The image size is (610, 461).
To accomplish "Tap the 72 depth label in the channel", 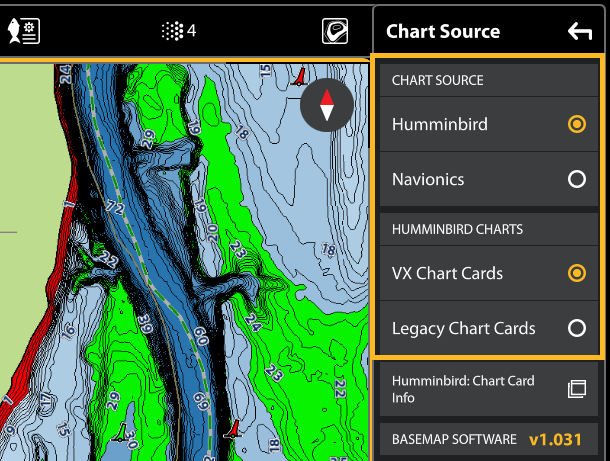I will click(x=115, y=207).
